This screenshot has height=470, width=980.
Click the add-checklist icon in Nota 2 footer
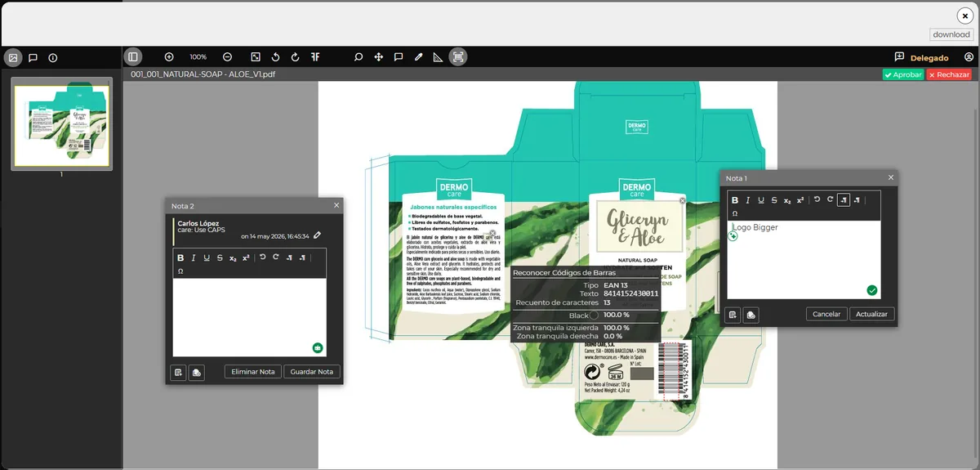pyautogui.click(x=178, y=372)
